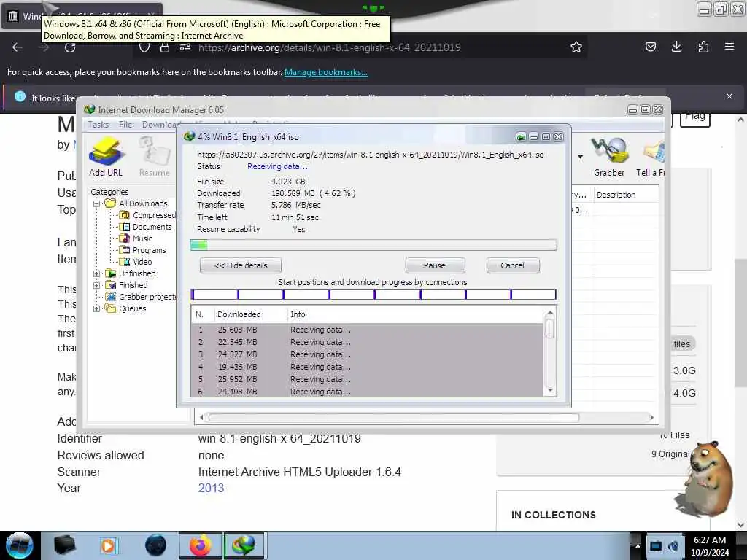
Task: Open the Firefox hamburger menu
Action: (729, 47)
